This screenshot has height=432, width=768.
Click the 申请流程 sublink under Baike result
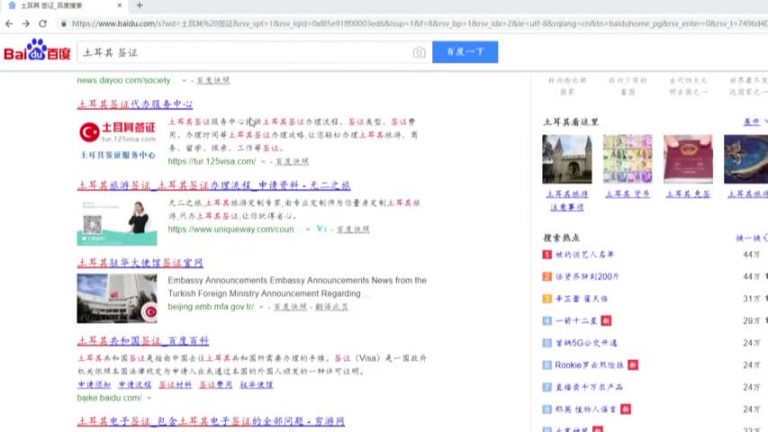point(135,385)
